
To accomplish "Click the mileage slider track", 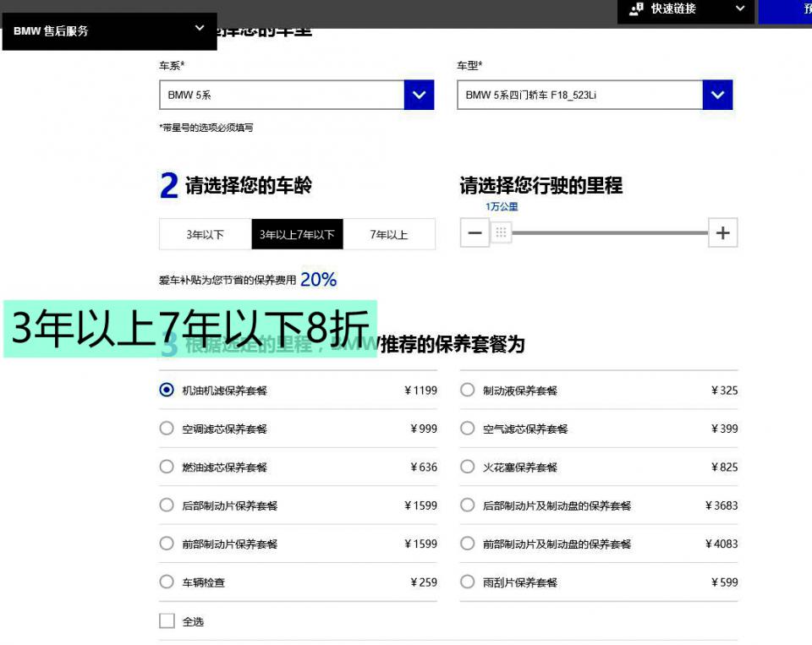I will click(x=610, y=233).
